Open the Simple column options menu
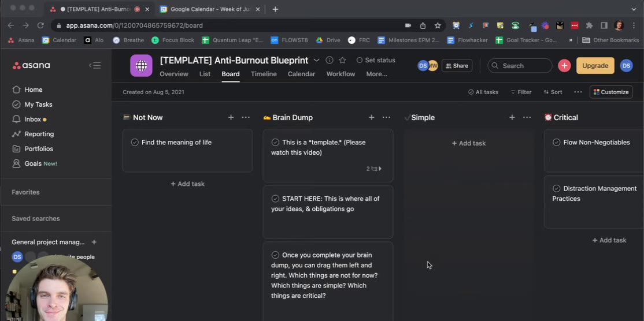This screenshot has height=321, width=644. point(527,118)
